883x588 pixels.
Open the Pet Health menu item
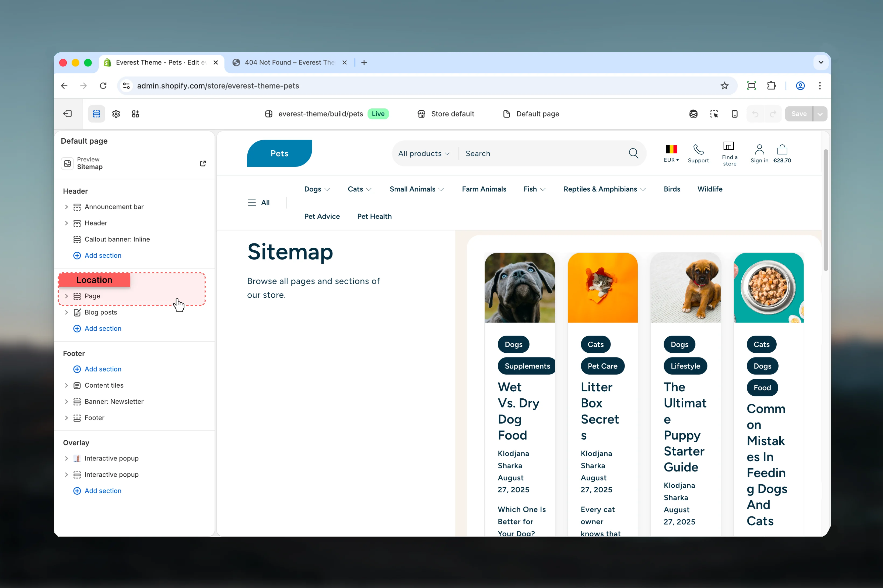[374, 216]
